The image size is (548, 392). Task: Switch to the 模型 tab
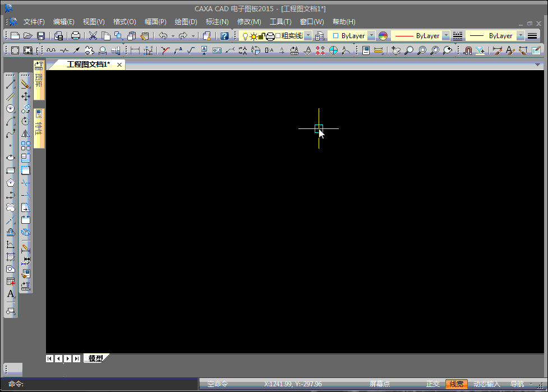click(95, 358)
